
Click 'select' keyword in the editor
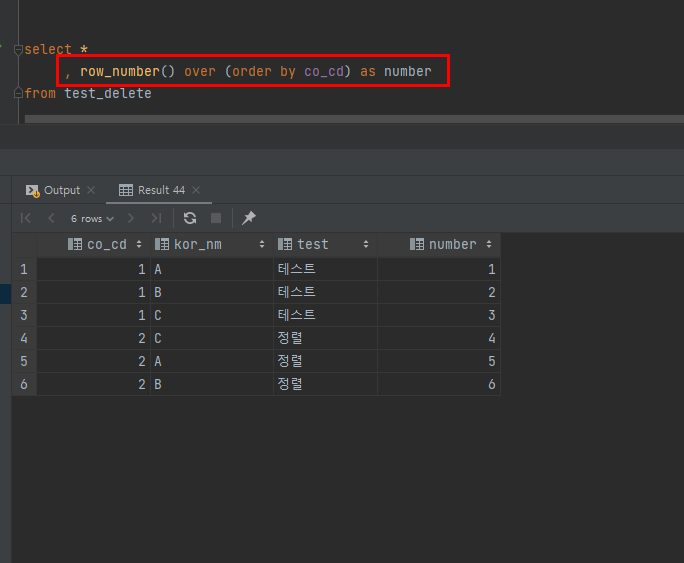point(48,49)
